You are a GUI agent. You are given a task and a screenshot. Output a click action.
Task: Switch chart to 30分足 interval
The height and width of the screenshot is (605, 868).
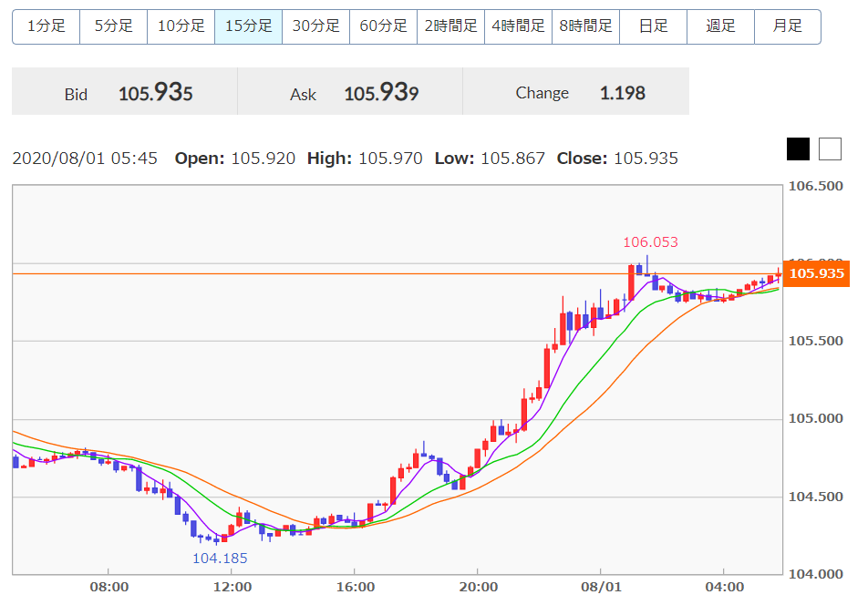[x=316, y=26]
